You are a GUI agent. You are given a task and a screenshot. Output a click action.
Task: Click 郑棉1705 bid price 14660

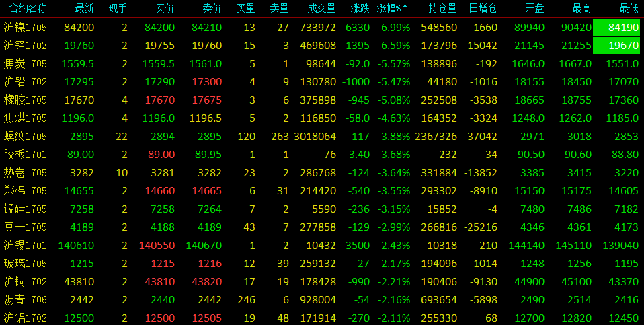pyautogui.click(x=160, y=190)
